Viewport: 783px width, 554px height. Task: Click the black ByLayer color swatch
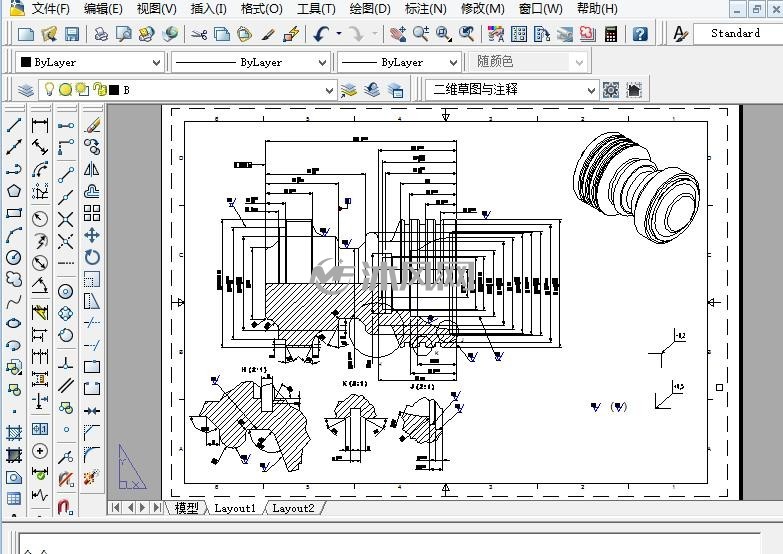(25, 62)
